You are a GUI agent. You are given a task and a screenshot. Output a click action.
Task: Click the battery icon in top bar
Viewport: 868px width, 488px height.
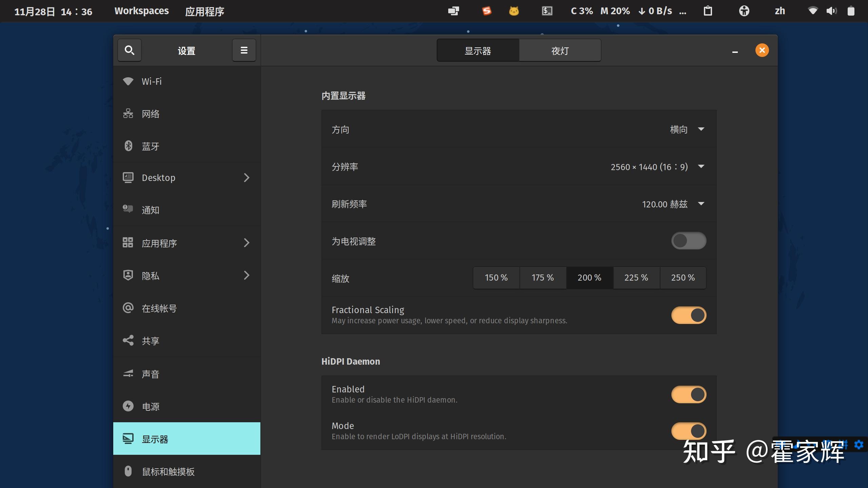[x=851, y=11]
